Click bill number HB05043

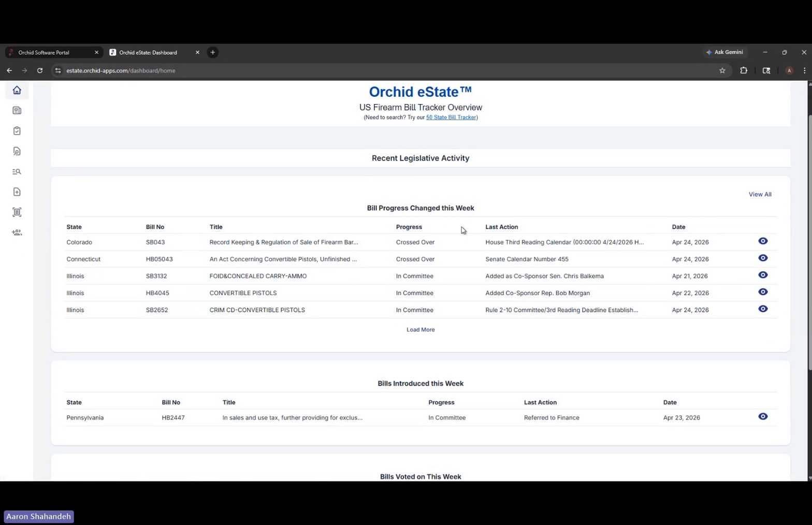(160, 259)
